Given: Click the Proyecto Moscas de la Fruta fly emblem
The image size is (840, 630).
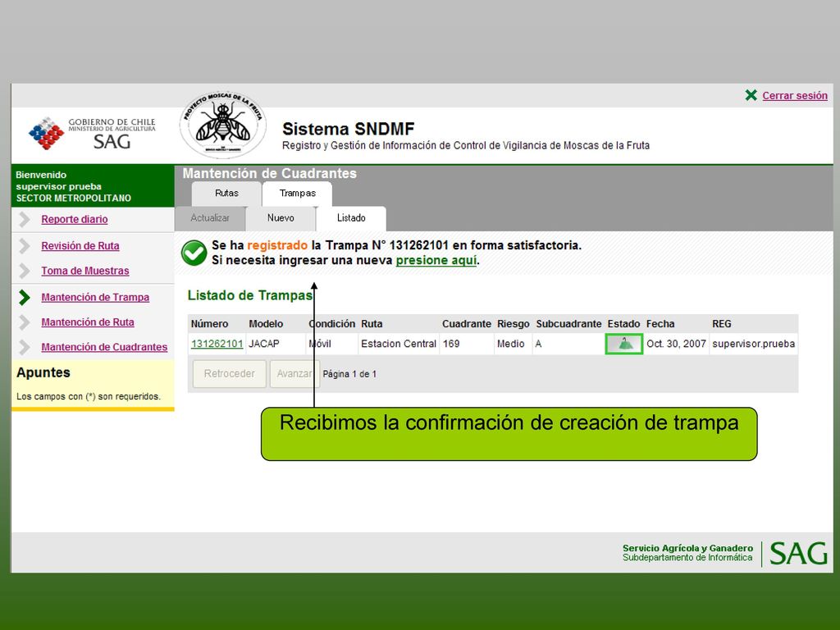Looking at the screenshot, I should coord(223,125).
